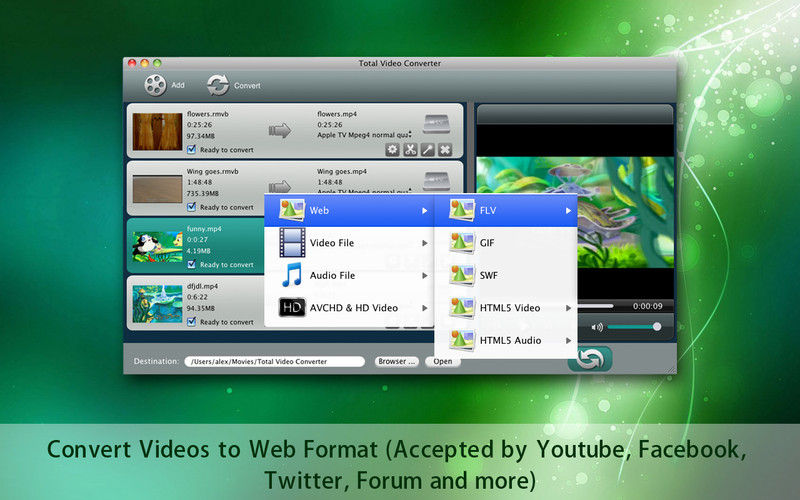The width and height of the screenshot is (800, 500).
Task: Click the Browser button next to destination
Action: pos(397,362)
